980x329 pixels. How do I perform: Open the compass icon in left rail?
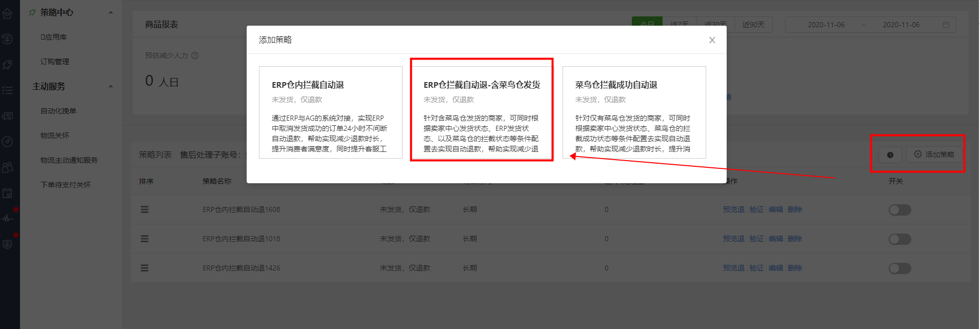point(7,142)
